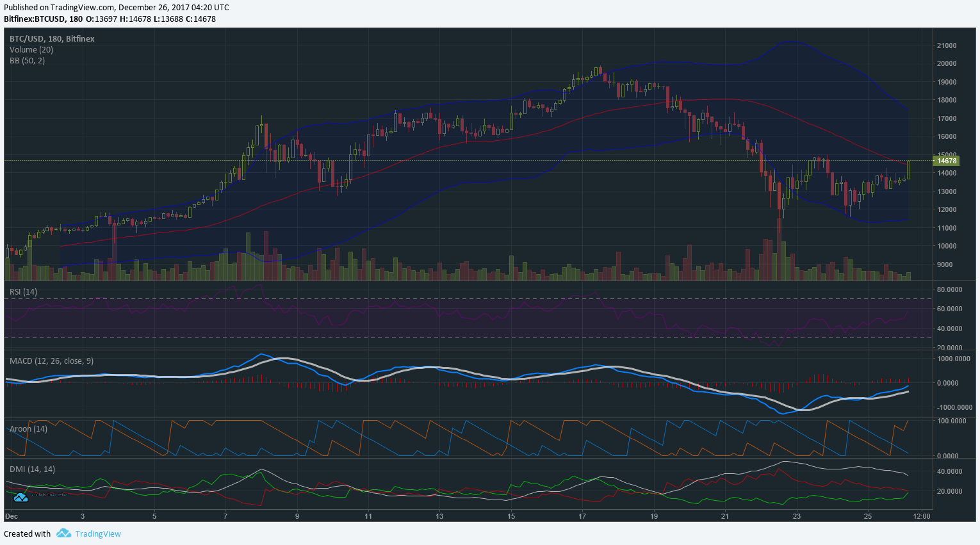The height and width of the screenshot is (545, 980).
Task: Click the '17' date on the time axis
Action: pos(582,516)
